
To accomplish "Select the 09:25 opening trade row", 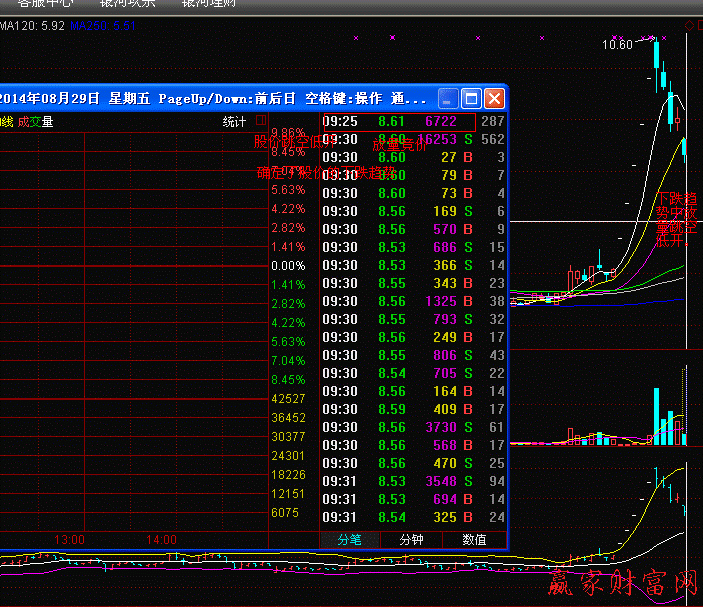I will [x=413, y=121].
